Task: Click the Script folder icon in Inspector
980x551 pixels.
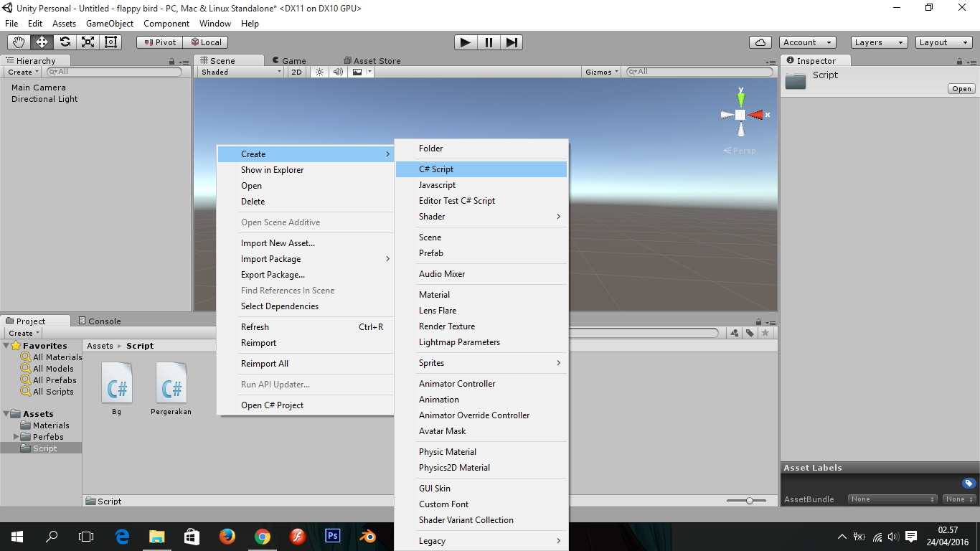Action: (796, 80)
